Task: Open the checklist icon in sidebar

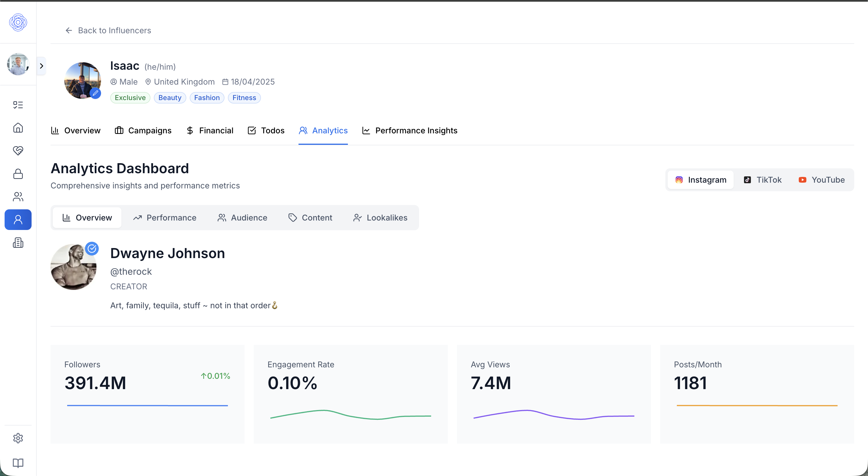Action: (18, 105)
